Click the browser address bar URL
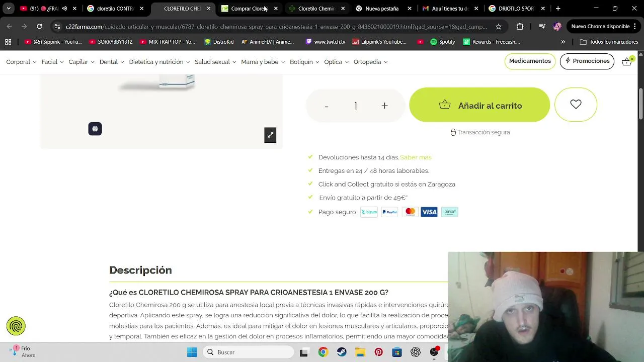This screenshot has width=644, height=362. tap(276, 27)
